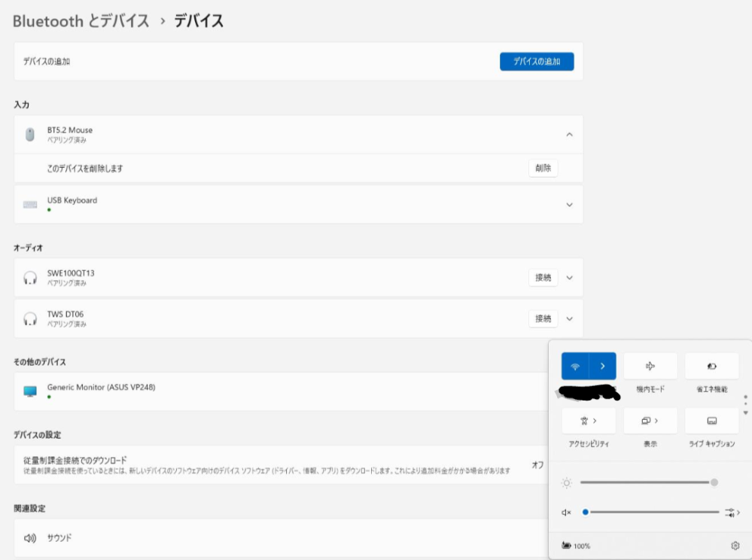Click デバイスの追加 (Add device) button

click(x=537, y=62)
